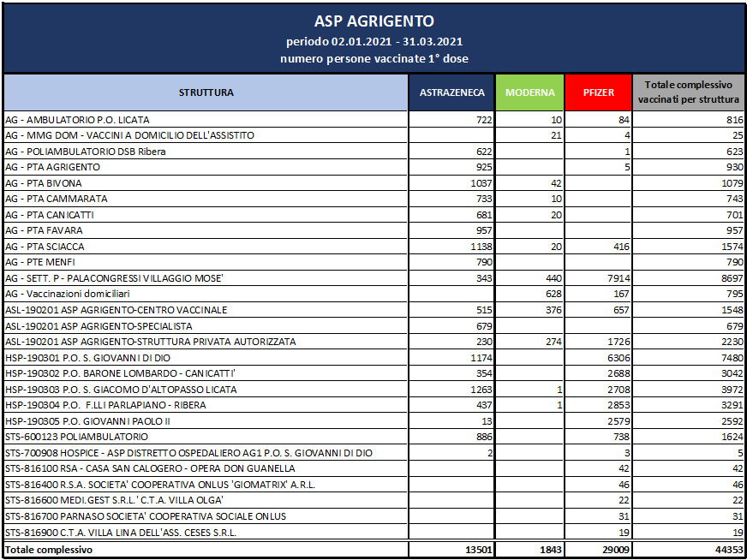Click AstraZeneca value 722 for Ambulatorio Licata

coord(485,120)
